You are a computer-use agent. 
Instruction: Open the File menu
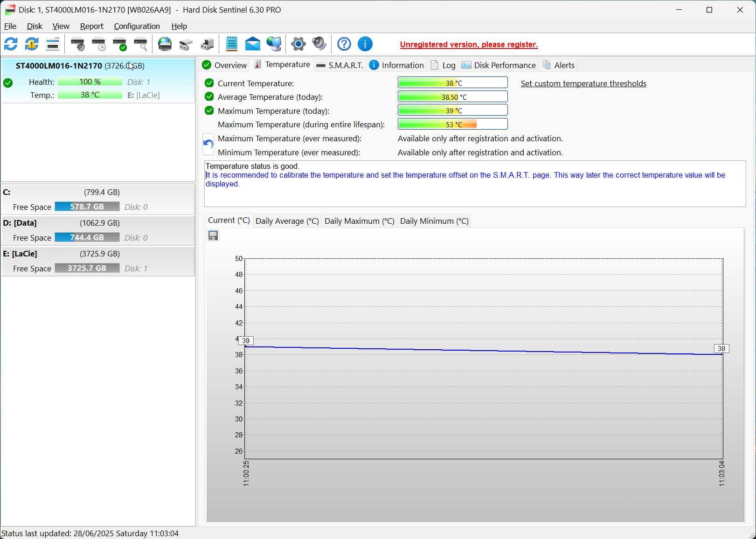[10, 26]
